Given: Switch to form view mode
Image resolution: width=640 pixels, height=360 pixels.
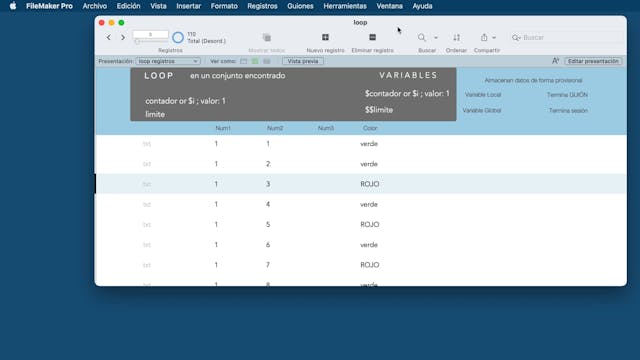Looking at the screenshot, I should (x=244, y=61).
